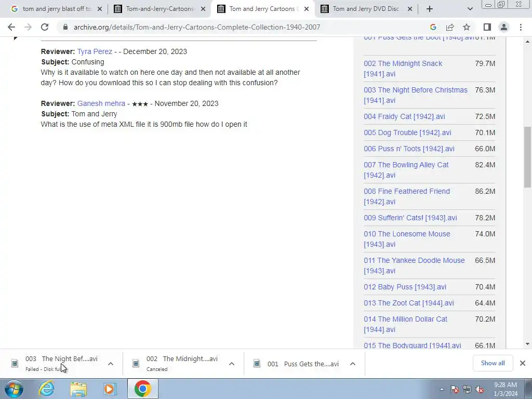Open the network tray icon
Image resolution: width=532 pixels, height=399 pixels.
tap(467, 390)
